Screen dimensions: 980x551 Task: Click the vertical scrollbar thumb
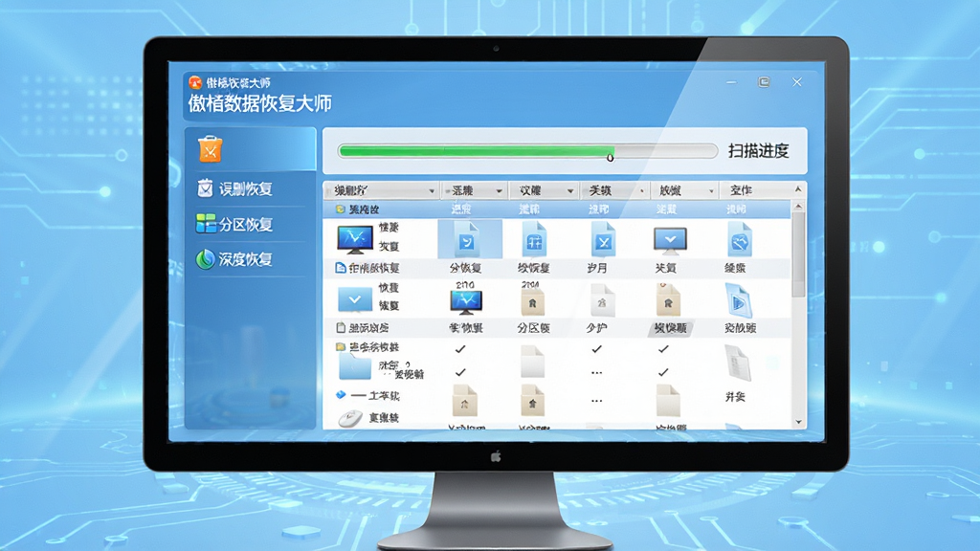(x=798, y=254)
